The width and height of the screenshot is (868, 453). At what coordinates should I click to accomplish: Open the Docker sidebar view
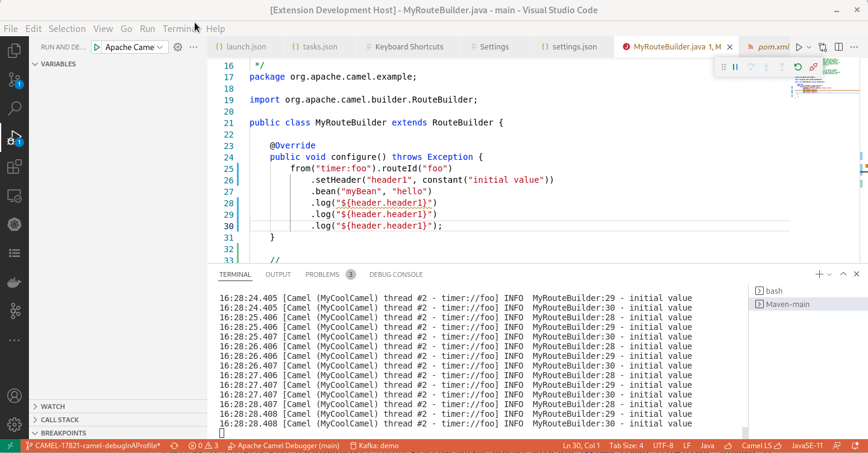coord(14,282)
